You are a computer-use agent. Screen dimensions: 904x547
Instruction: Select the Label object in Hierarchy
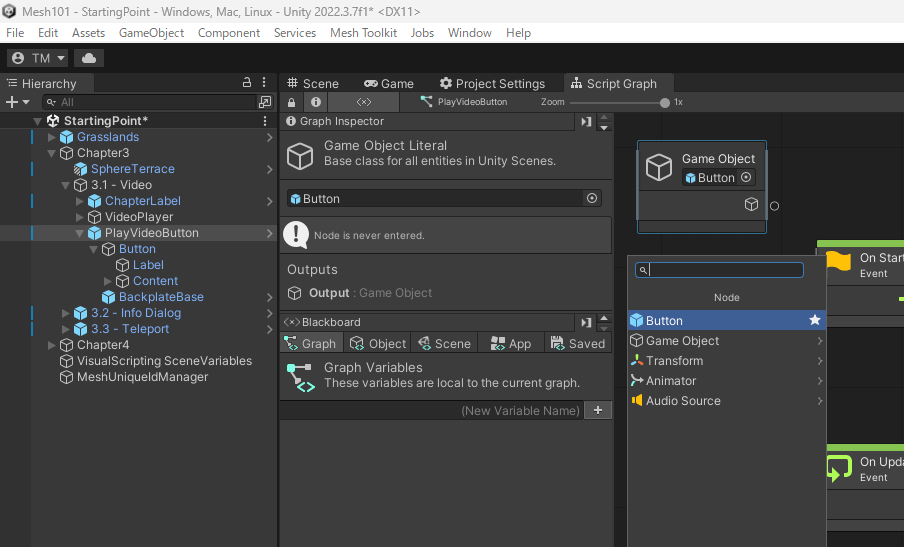pos(148,265)
